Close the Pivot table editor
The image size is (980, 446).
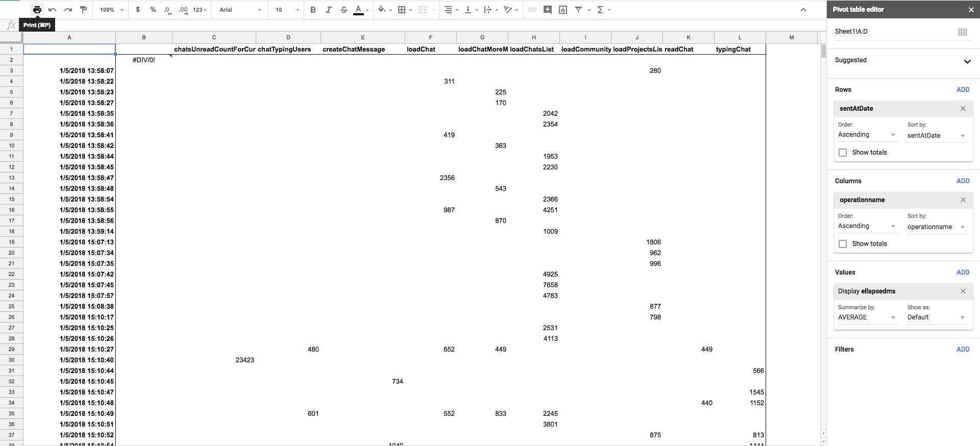971,9
